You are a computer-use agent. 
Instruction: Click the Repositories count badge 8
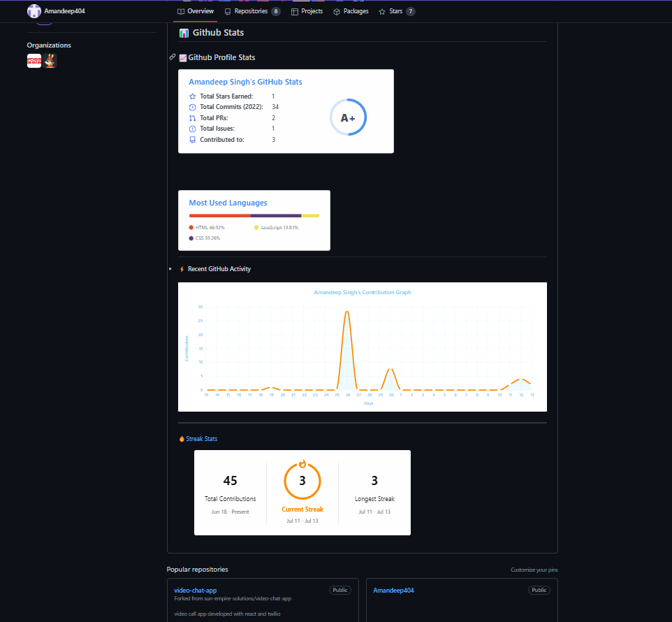coord(276,12)
